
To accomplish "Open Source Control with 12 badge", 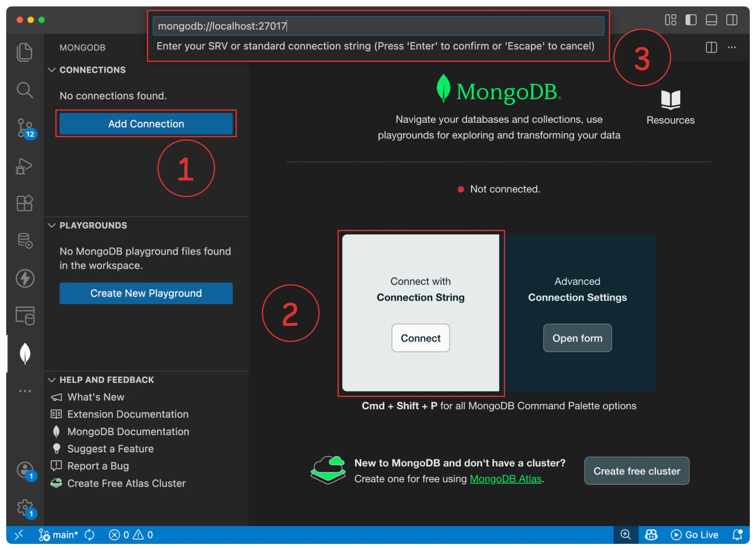I will [x=25, y=128].
